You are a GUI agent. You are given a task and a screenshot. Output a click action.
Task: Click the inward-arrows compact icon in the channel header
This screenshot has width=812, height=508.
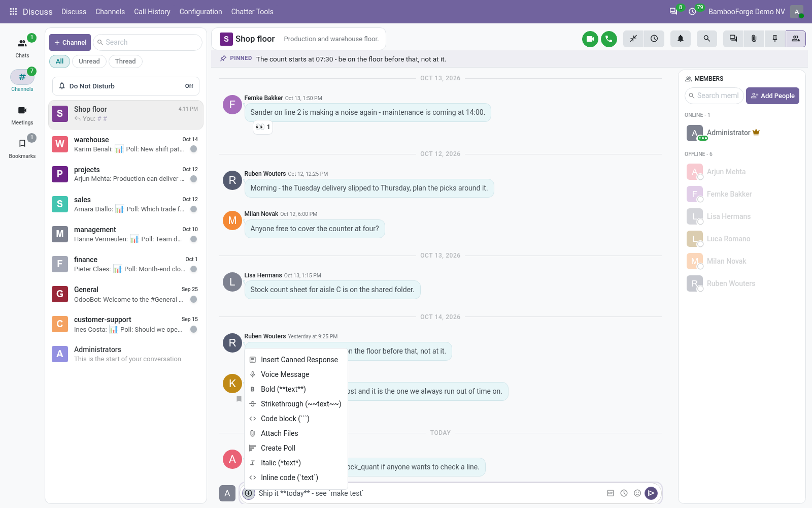pos(633,39)
